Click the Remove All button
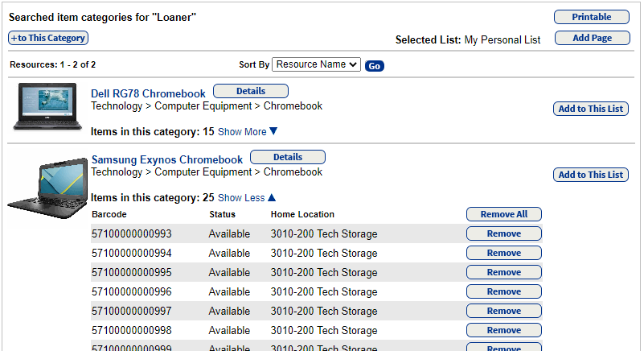This screenshot has width=644, height=351. 504,214
